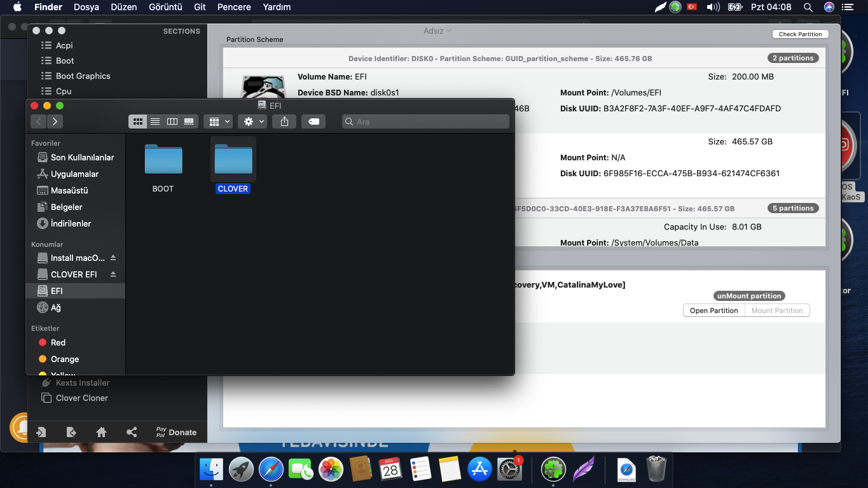Open the Görüntü menu
Image resolution: width=868 pixels, height=488 pixels.
[165, 7]
